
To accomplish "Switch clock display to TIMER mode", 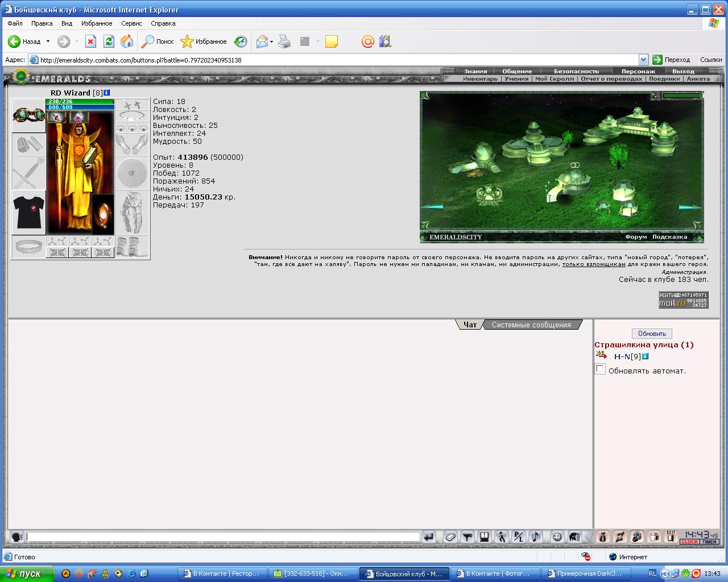I will [709, 542].
